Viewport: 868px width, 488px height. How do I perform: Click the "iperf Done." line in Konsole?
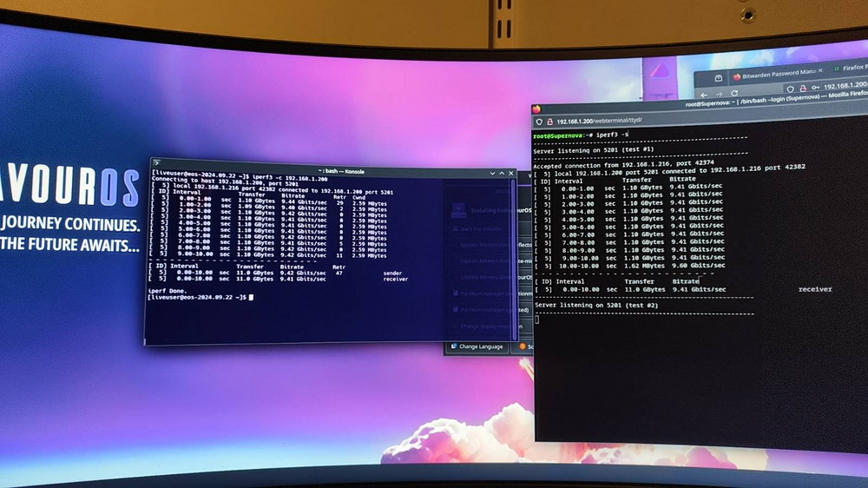[x=168, y=291]
